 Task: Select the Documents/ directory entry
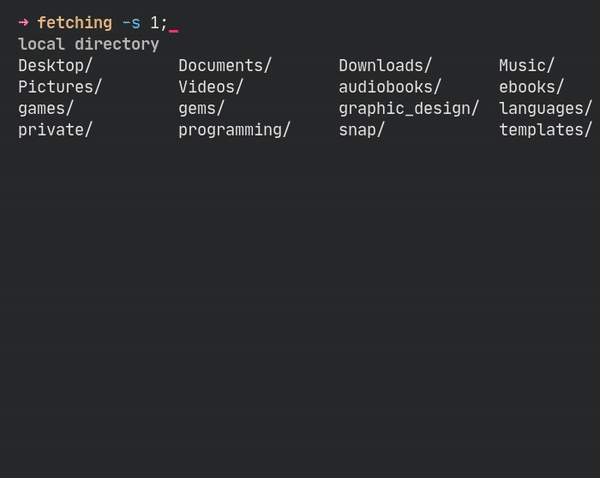click(225, 66)
